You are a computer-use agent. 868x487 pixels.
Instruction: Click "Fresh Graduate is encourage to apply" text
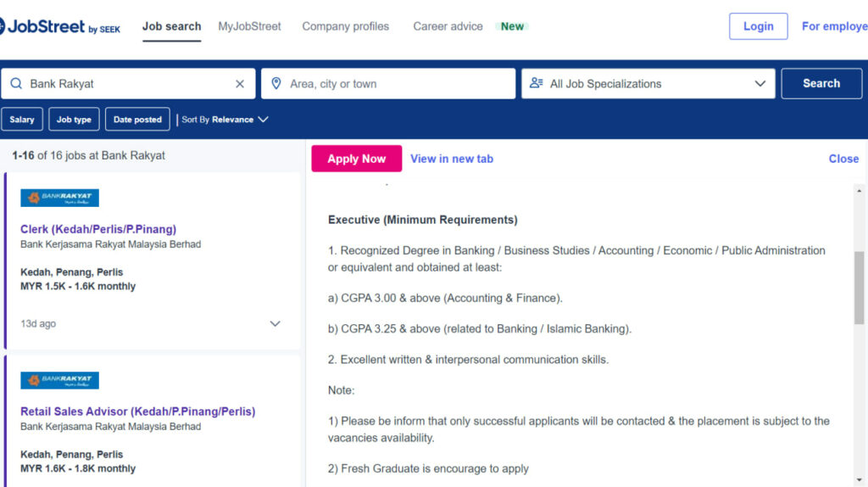click(428, 468)
